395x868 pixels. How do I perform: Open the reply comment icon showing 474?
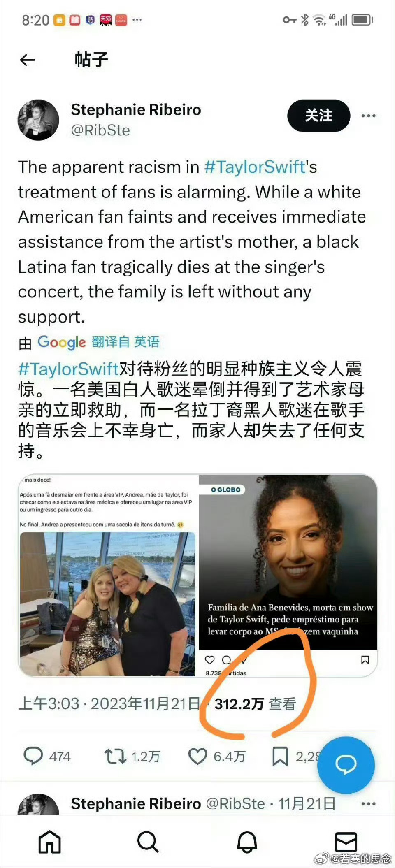(x=33, y=756)
